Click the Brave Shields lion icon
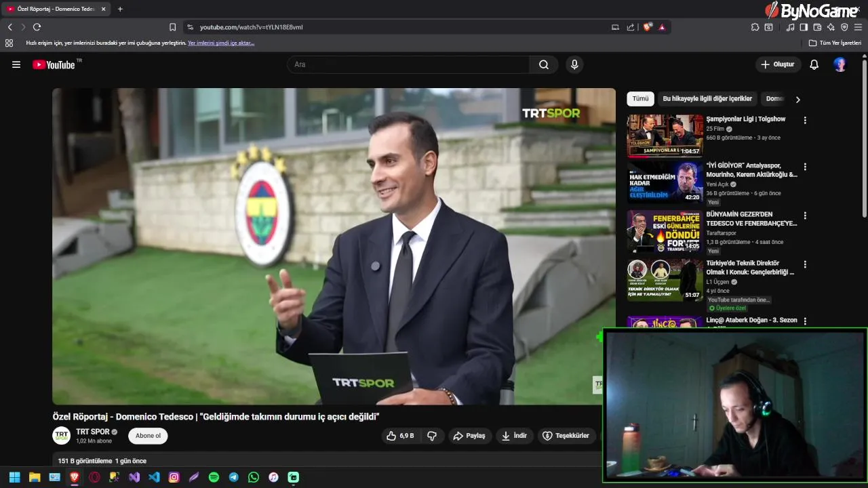Viewport: 868px width, 488px height. coord(648,27)
